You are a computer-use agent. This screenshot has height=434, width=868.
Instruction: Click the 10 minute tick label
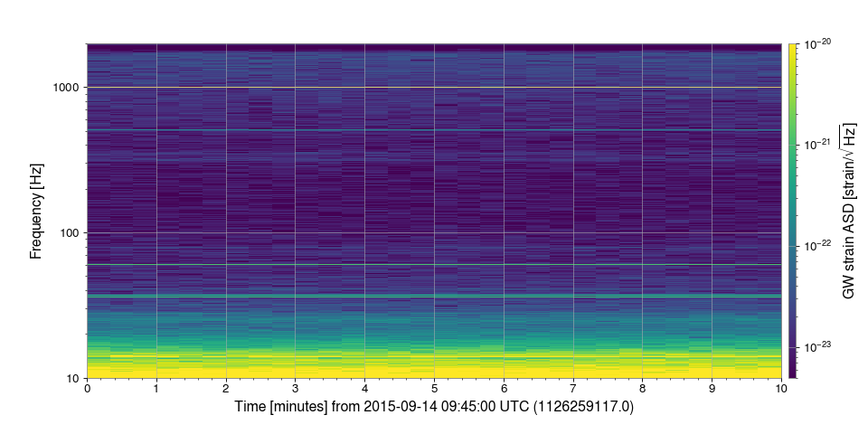781,389
